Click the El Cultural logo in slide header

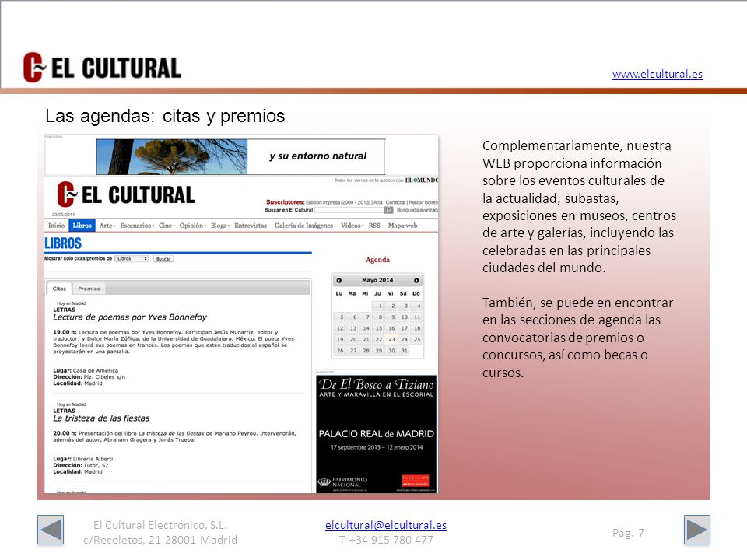[x=102, y=67]
